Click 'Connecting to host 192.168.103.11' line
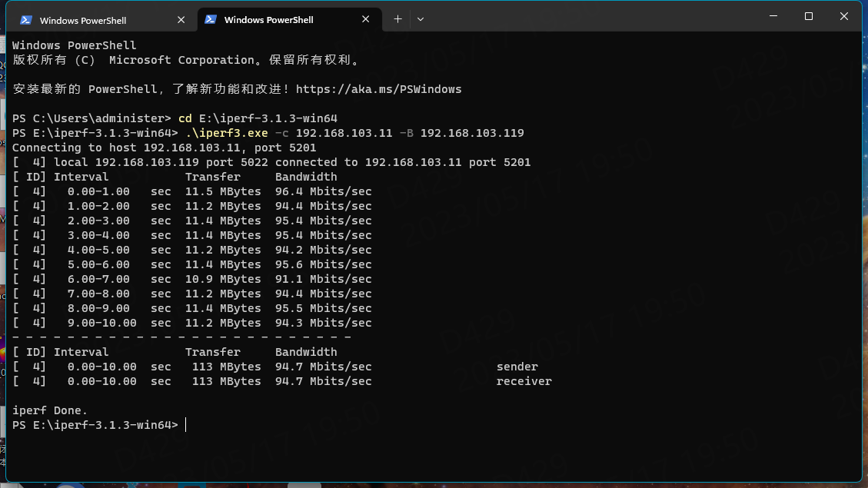This screenshot has height=488, width=868. (x=164, y=148)
